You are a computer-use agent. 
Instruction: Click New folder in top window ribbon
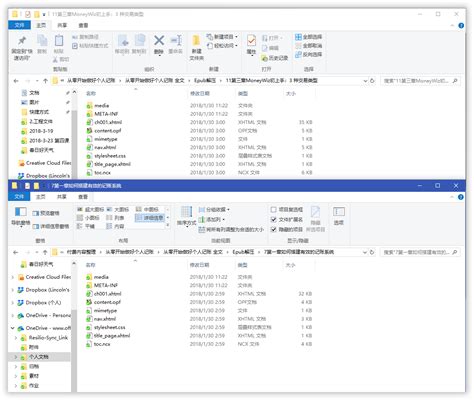197,48
